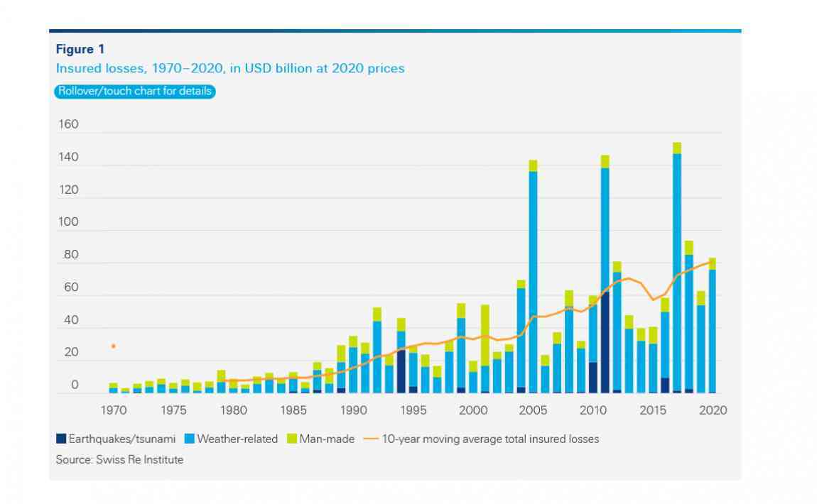Screen dimensions: 817x504
Task: Click the isolated orange dot above 1970
Action: tap(113, 346)
